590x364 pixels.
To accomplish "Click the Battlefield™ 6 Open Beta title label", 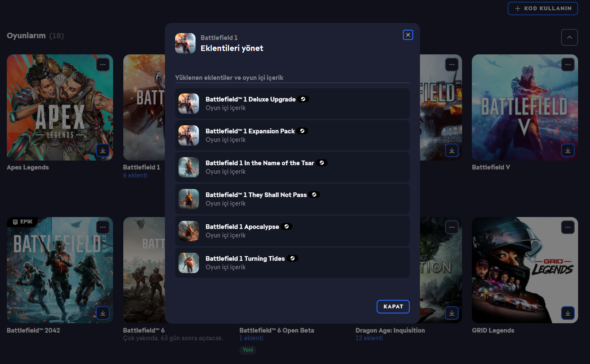I will 277,330.
